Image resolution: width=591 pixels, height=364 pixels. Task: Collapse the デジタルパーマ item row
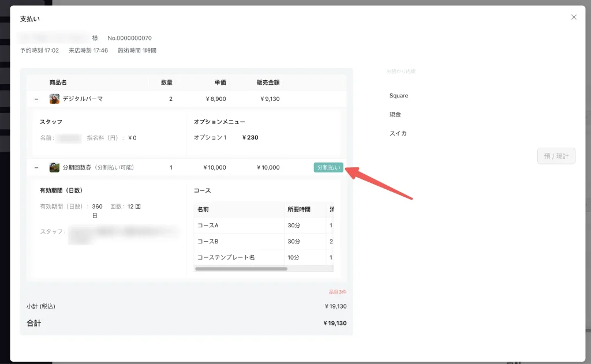tap(36, 99)
